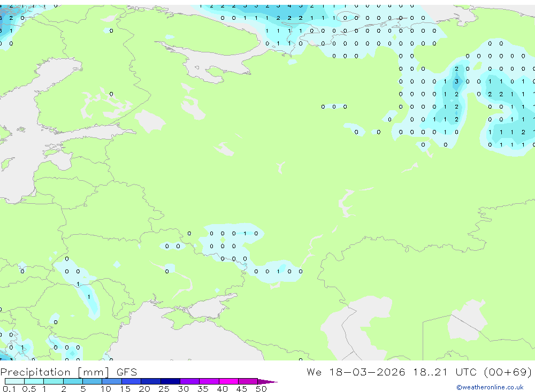Click the '50' legend scale label
Screen dimensions: 535x392
[261, 389]
